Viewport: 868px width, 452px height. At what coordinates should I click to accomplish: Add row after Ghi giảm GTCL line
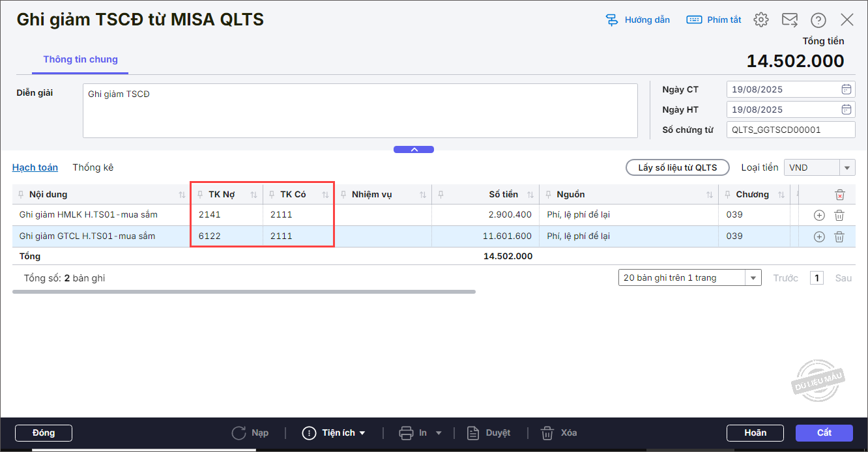pos(819,236)
